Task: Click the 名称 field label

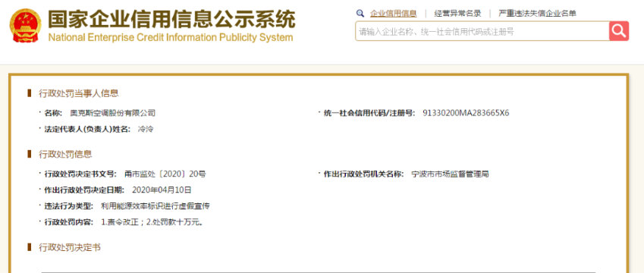Action: click(53, 113)
